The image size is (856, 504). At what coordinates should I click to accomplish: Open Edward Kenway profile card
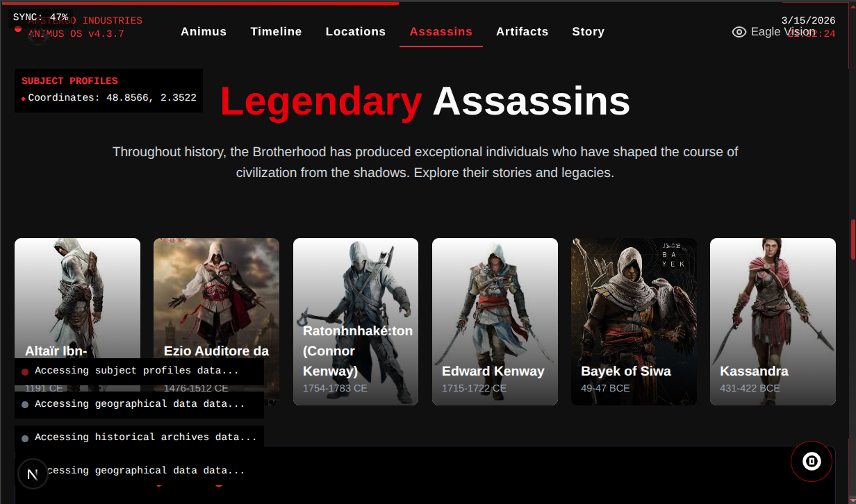coord(495,321)
